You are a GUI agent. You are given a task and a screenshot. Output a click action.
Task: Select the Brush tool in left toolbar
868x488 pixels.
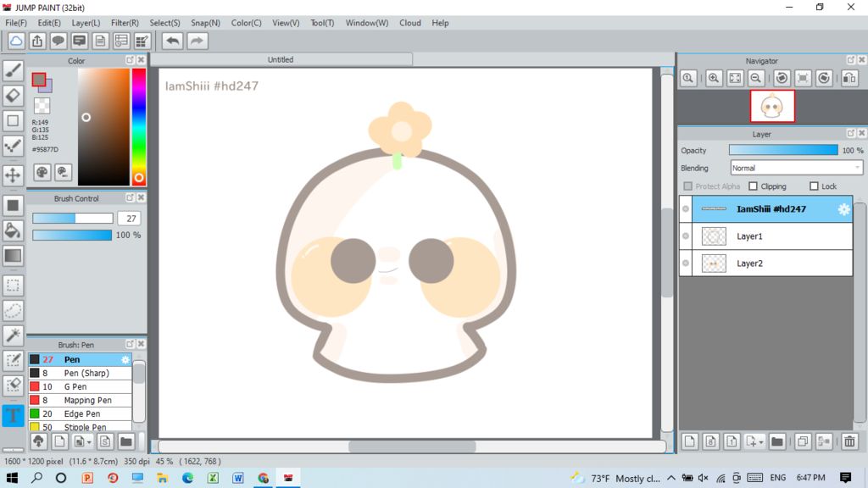(13, 70)
